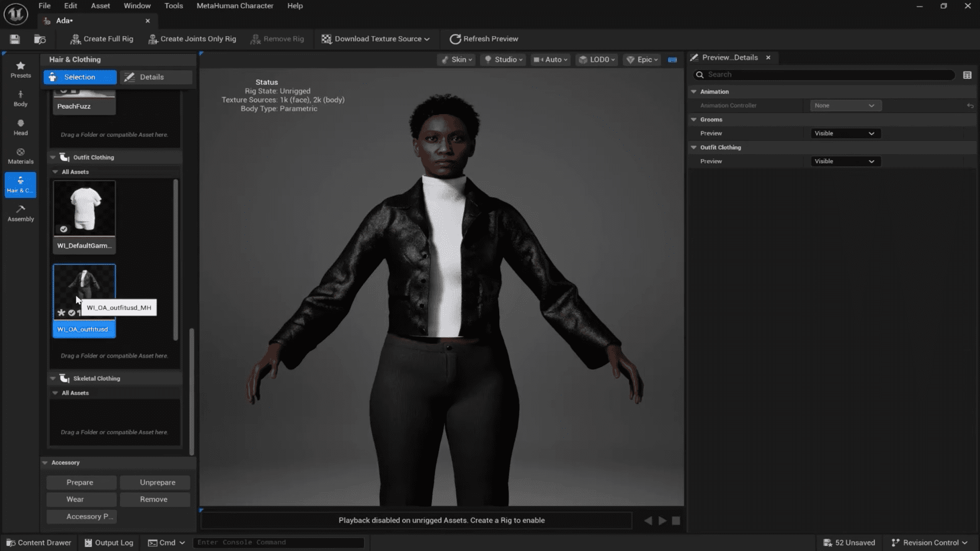Switch to the Body panel

(20, 99)
